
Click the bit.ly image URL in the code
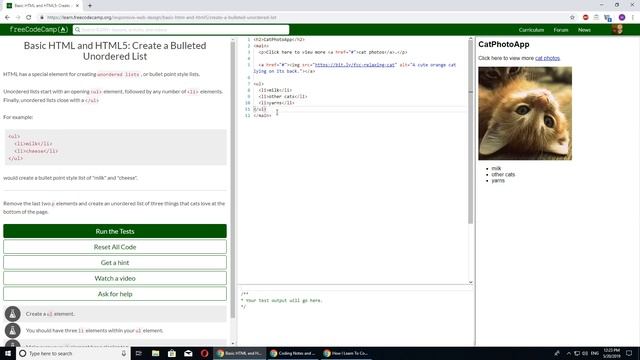tap(354, 65)
